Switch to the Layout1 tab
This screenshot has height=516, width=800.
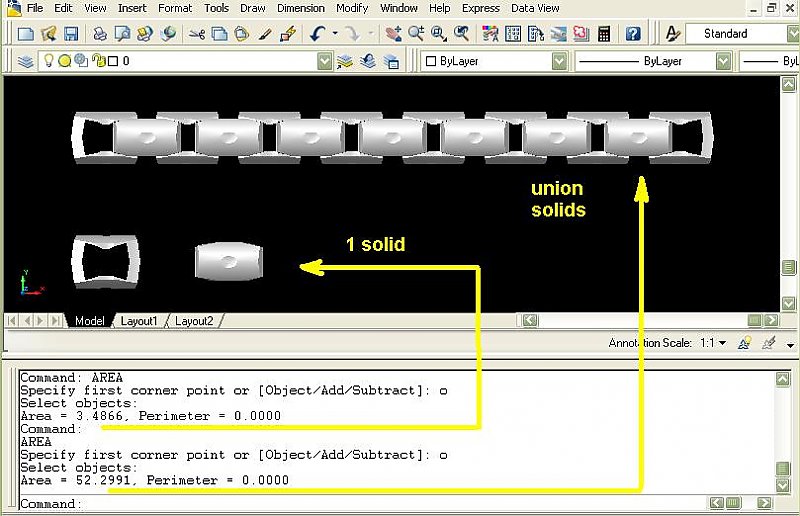click(x=139, y=321)
